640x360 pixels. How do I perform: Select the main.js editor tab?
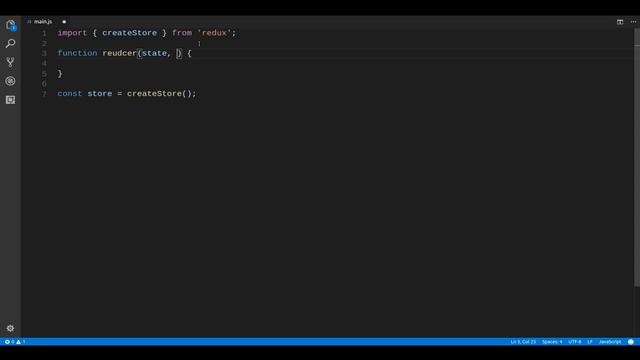tap(43, 22)
